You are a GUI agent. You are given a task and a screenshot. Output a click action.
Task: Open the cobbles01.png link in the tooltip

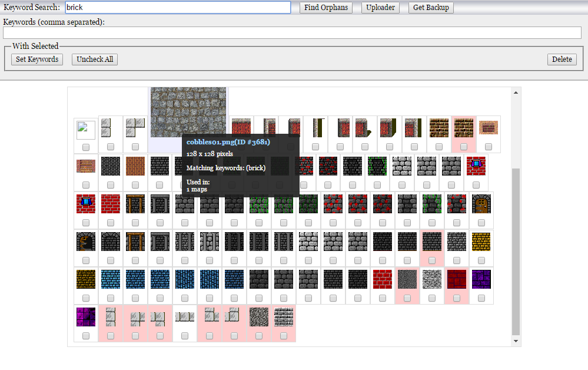(228, 142)
